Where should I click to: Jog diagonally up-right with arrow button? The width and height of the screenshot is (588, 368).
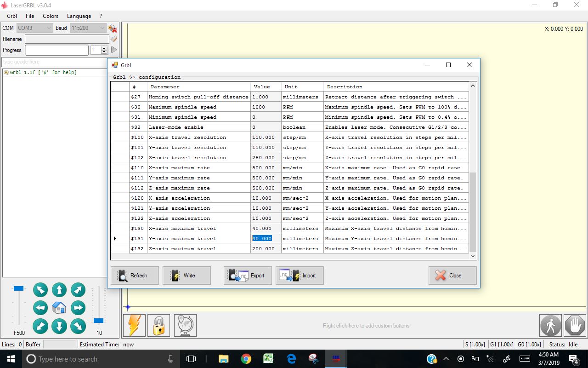pos(78,290)
